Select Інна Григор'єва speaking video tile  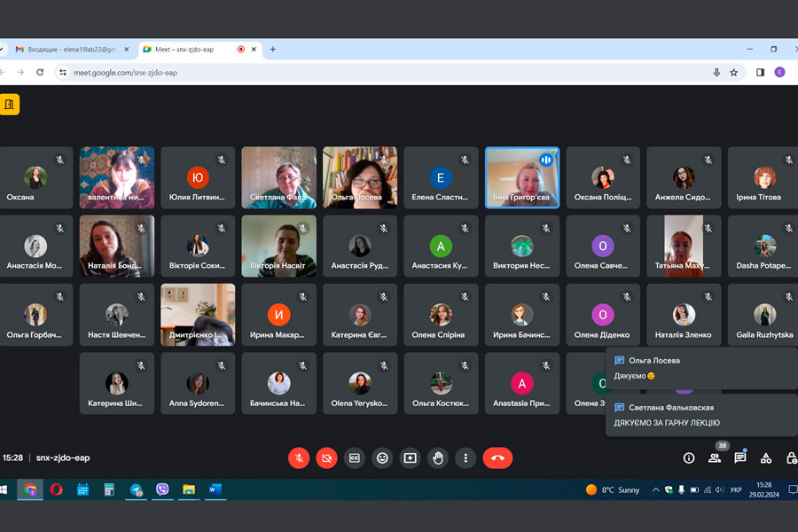pyautogui.click(x=522, y=177)
